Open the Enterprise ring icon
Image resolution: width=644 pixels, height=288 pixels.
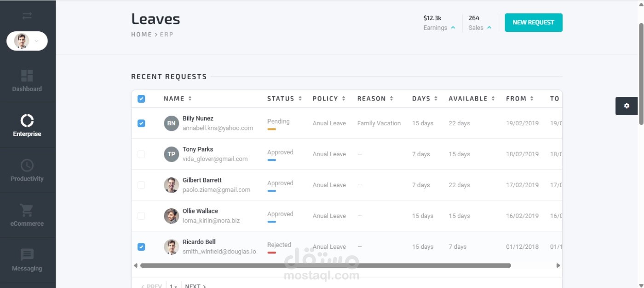(x=27, y=120)
